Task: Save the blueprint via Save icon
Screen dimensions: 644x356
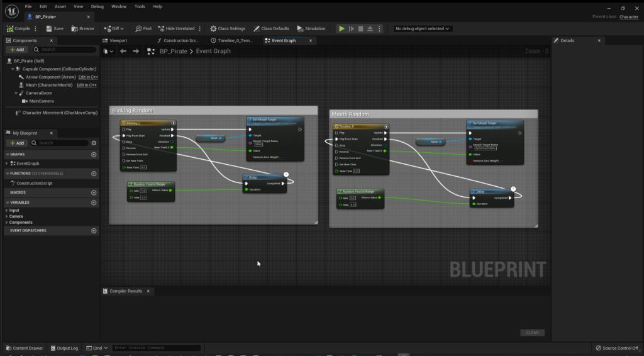Action: [54, 28]
